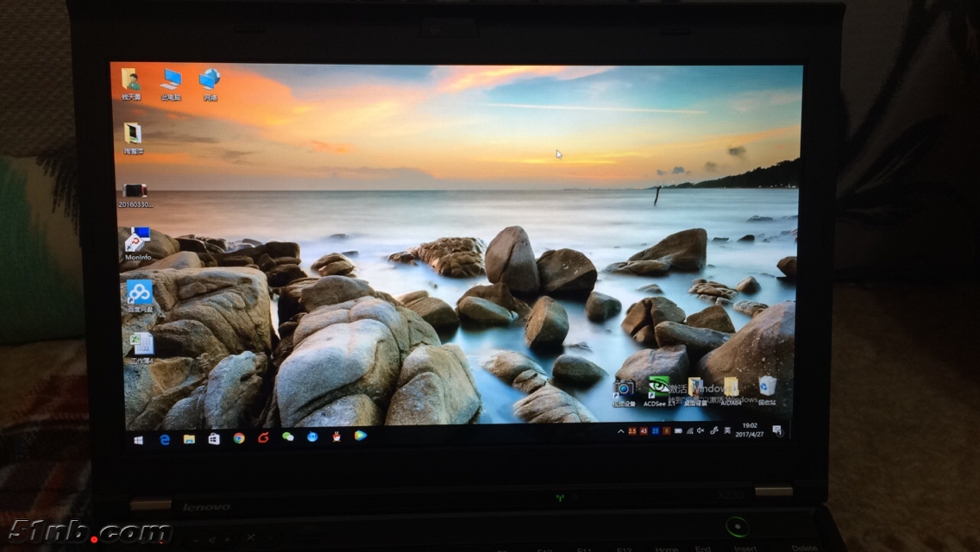Expand hidden system tray icons arrow
Viewport: 980px width, 552px height.
tap(620, 431)
